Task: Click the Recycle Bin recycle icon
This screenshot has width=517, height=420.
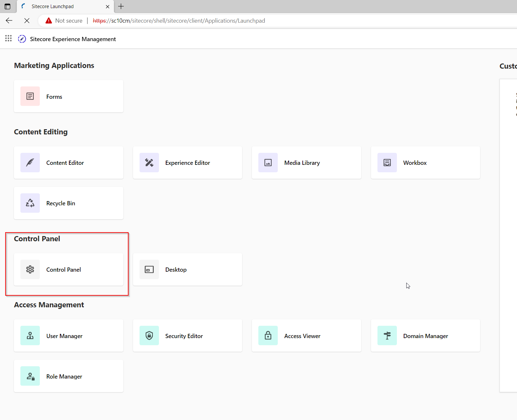Action: [x=30, y=203]
